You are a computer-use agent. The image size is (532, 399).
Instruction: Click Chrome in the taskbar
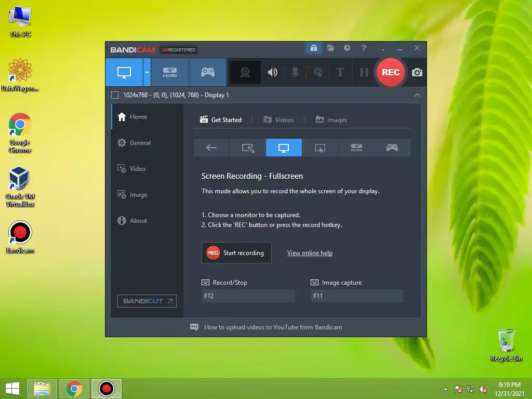click(x=74, y=389)
